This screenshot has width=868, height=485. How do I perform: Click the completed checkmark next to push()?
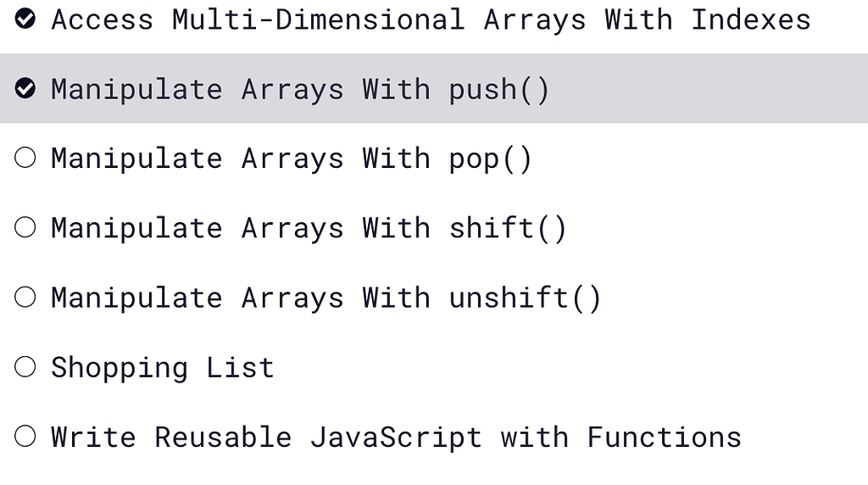pyautogui.click(x=25, y=88)
